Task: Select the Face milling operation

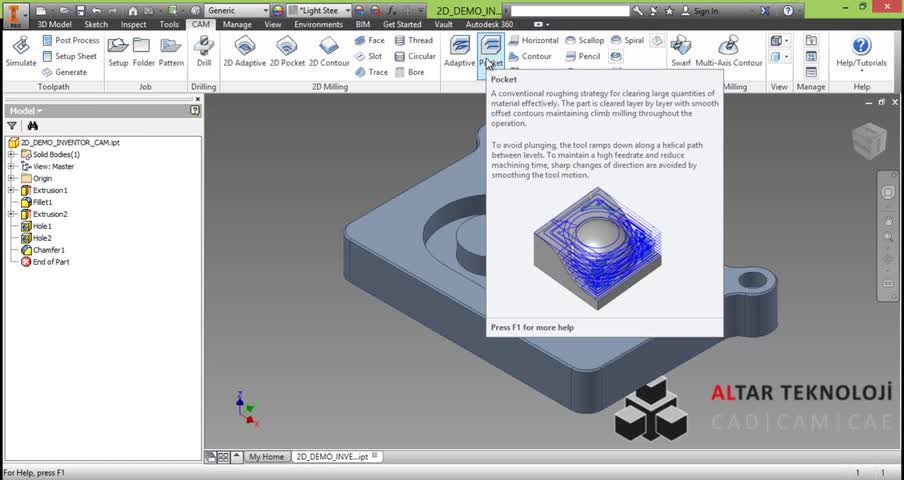Action: click(370, 40)
